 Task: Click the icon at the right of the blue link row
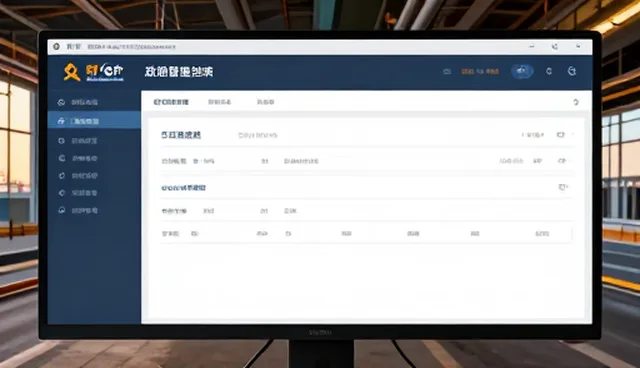pyautogui.click(x=563, y=187)
